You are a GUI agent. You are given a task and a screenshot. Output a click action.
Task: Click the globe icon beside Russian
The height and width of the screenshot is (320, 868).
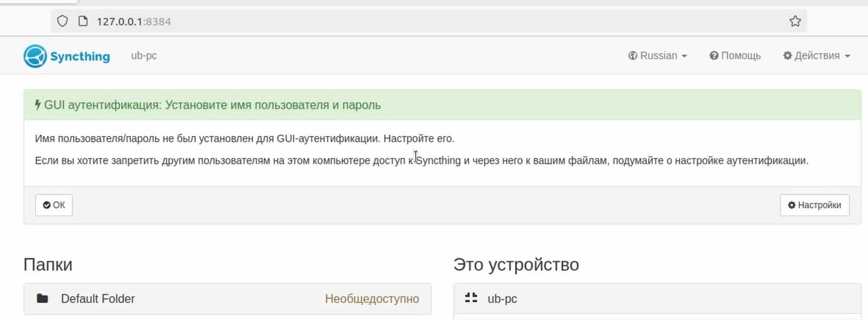coord(633,56)
